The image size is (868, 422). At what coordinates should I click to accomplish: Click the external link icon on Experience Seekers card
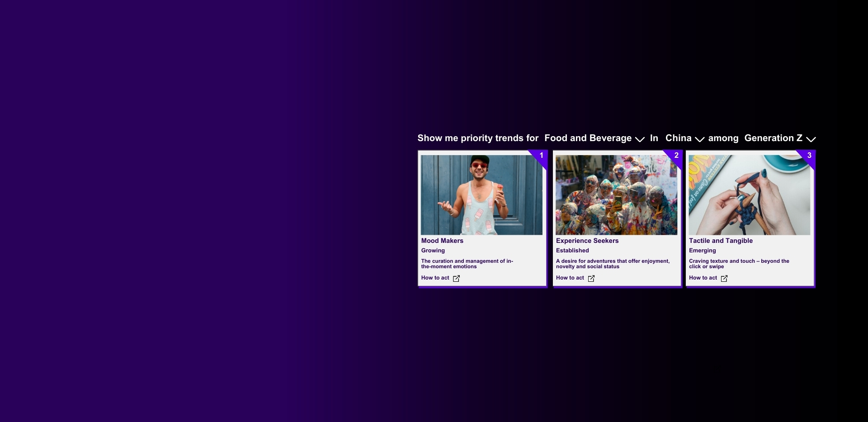(x=591, y=279)
